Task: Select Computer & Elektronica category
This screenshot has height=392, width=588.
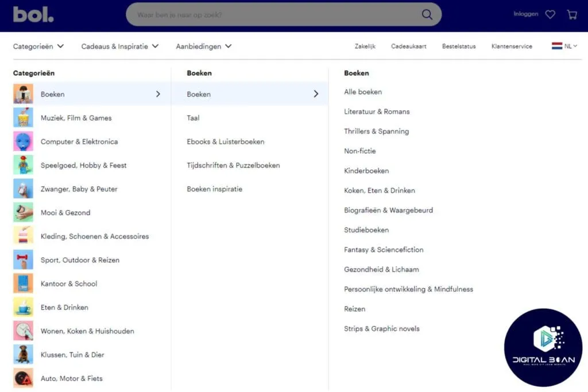Action: tap(79, 142)
